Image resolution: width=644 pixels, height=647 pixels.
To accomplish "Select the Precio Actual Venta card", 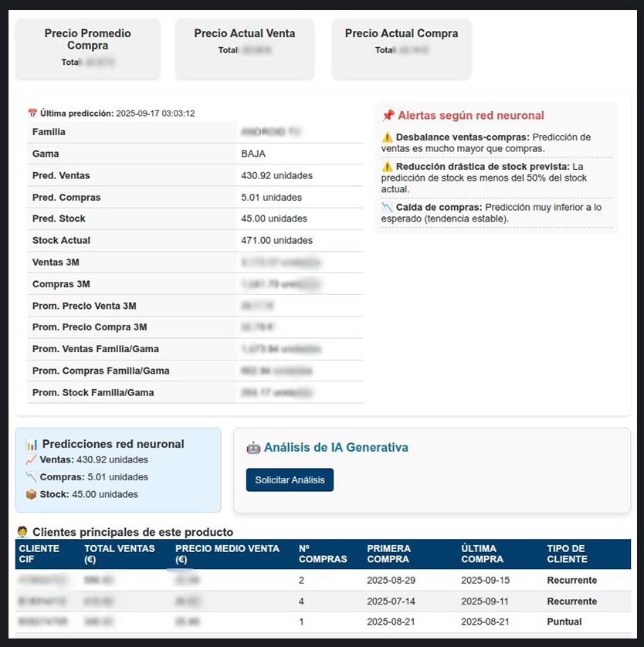I will coord(244,49).
